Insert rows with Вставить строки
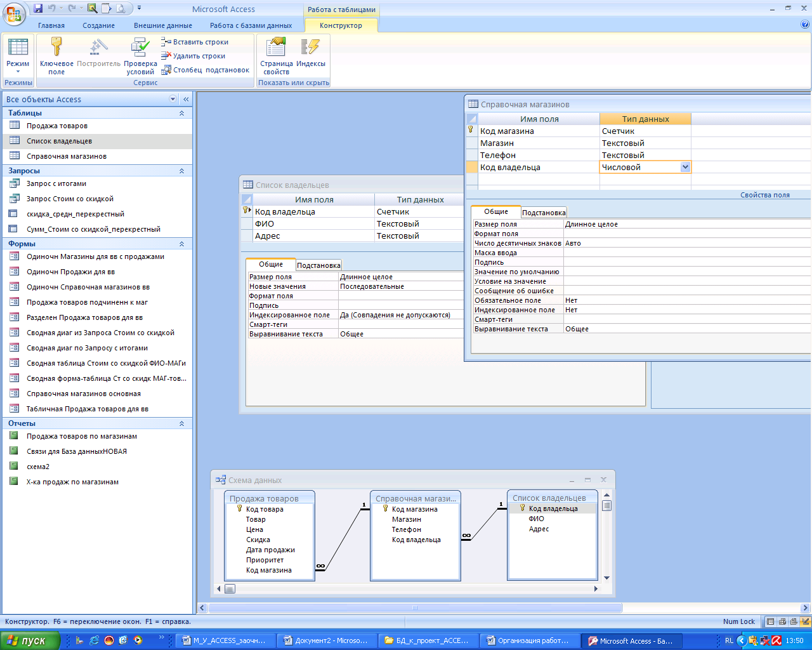This screenshot has height=650, width=812. coord(195,42)
